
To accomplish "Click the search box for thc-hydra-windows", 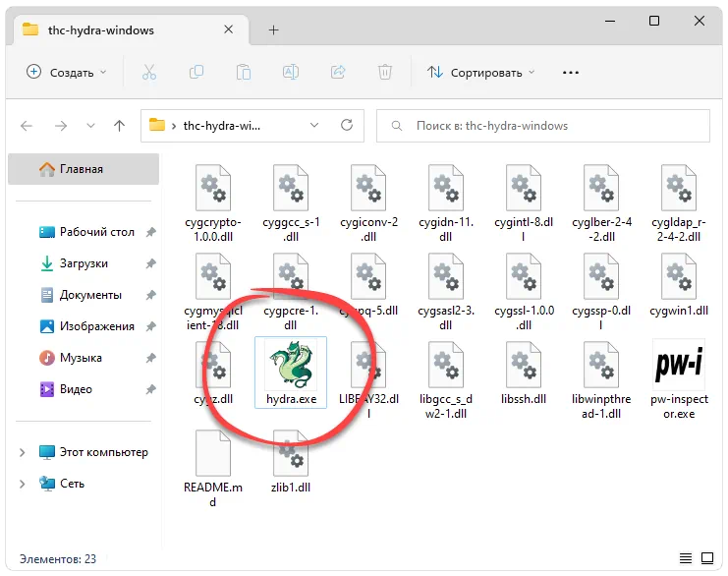I will coord(542,126).
